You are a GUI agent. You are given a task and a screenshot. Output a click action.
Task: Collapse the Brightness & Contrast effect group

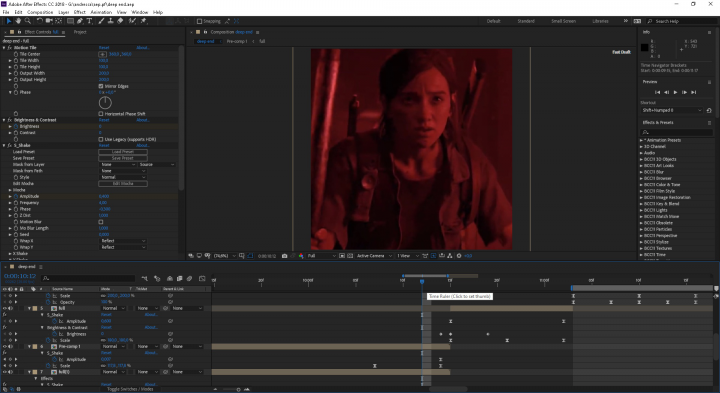click(4, 120)
